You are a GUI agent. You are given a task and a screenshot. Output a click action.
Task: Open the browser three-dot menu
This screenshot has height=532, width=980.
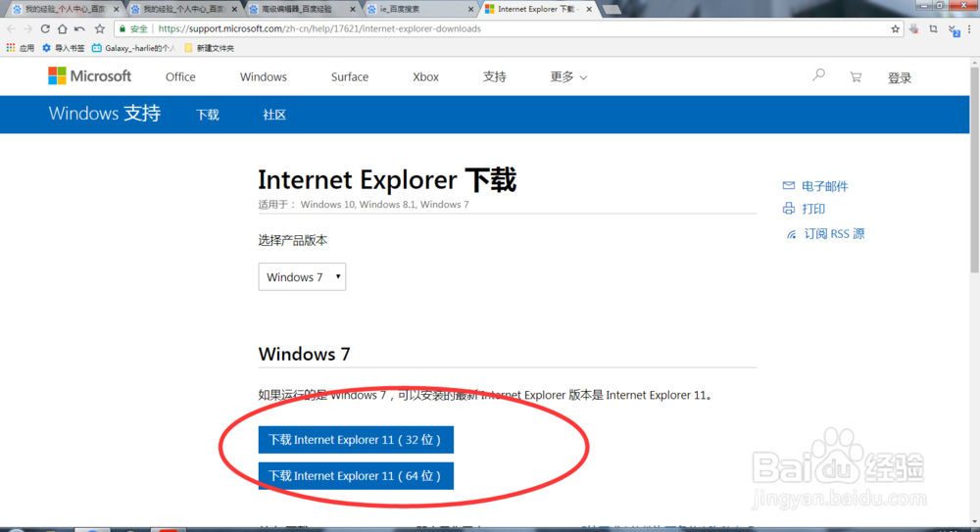point(969,28)
